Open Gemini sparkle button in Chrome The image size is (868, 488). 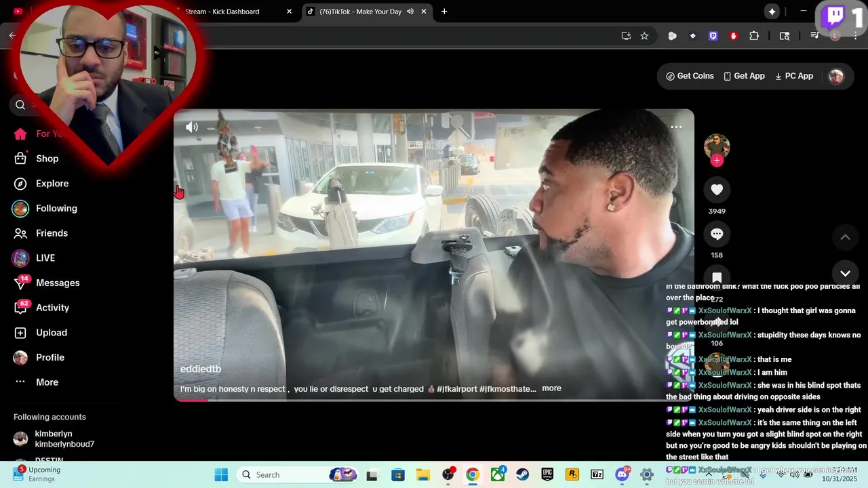pos(772,12)
